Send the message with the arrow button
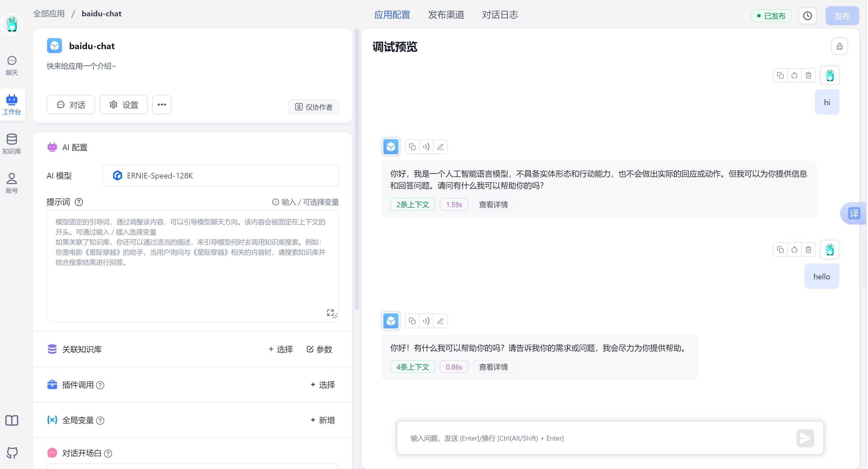The width and height of the screenshot is (868, 469). 805,438
